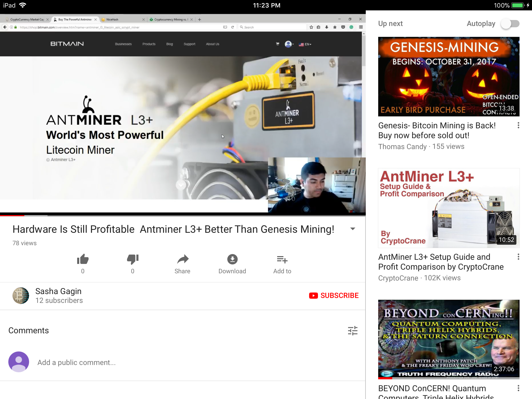532x399 pixels.
Task: Open title AntMiner L3+ Setup Guide and Profit Comparison
Action: click(441, 262)
